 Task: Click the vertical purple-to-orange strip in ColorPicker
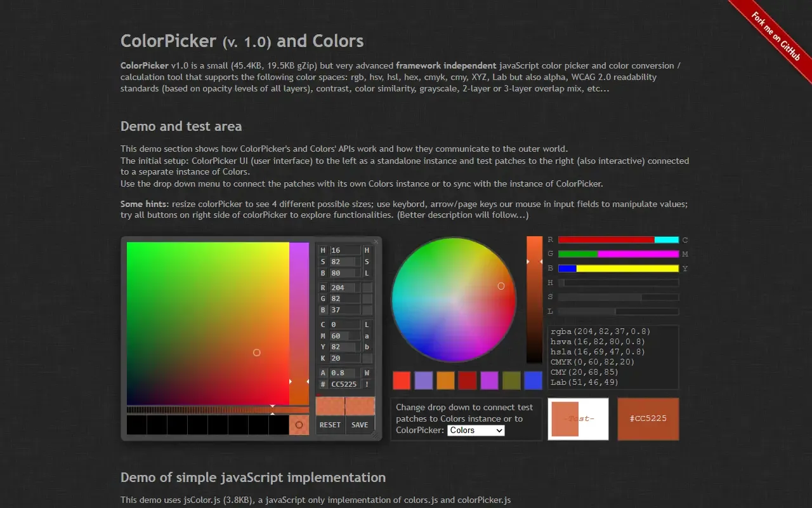[x=299, y=323]
